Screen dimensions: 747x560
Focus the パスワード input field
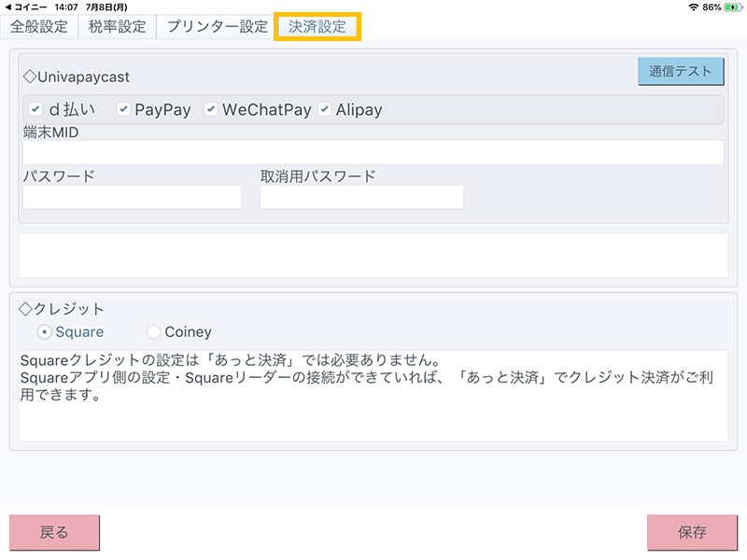point(132,197)
